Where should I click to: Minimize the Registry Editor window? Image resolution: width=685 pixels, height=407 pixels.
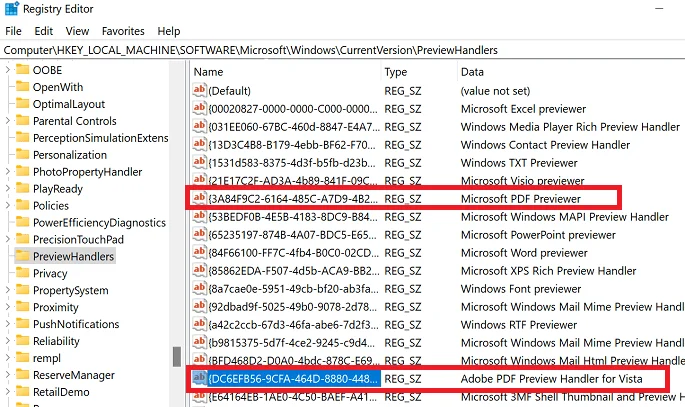click(659, 9)
